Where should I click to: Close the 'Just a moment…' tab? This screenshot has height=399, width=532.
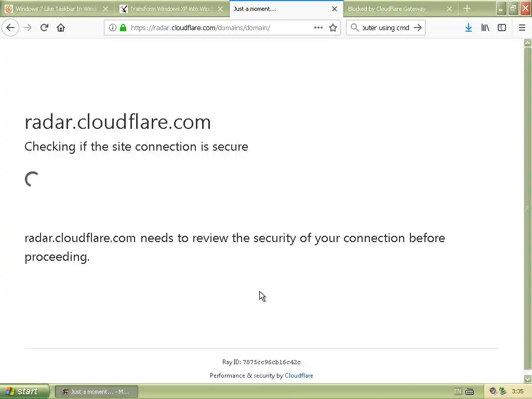[x=335, y=9]
